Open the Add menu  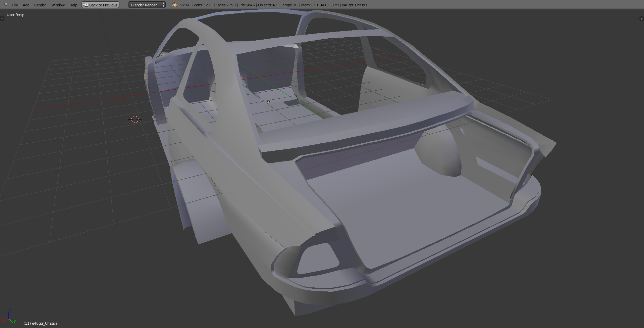click(26, 5)
